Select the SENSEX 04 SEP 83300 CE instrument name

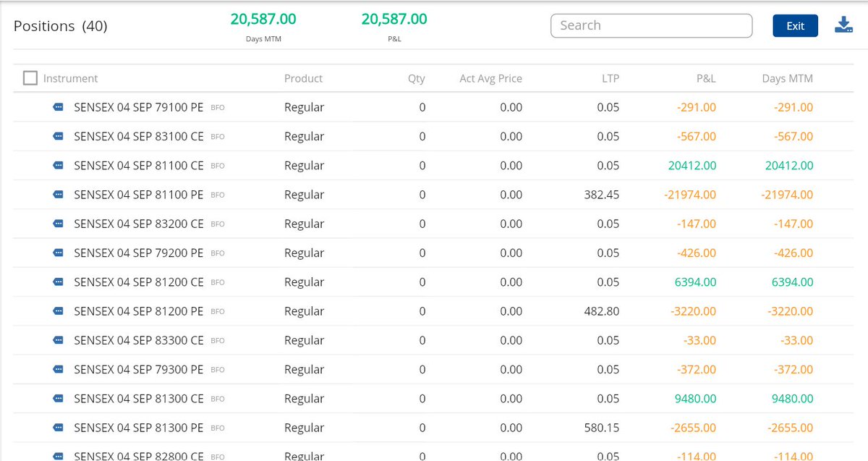click(x=139, y=340)
